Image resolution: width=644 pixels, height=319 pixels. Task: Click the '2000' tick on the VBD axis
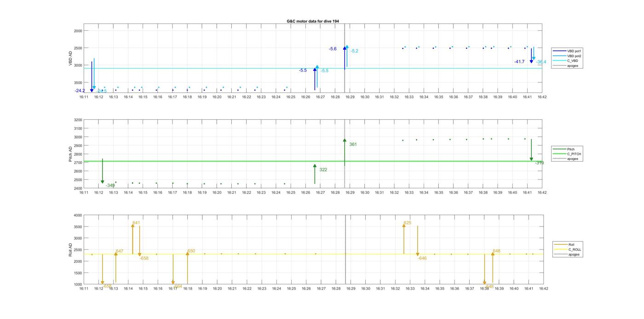point(77,31)
